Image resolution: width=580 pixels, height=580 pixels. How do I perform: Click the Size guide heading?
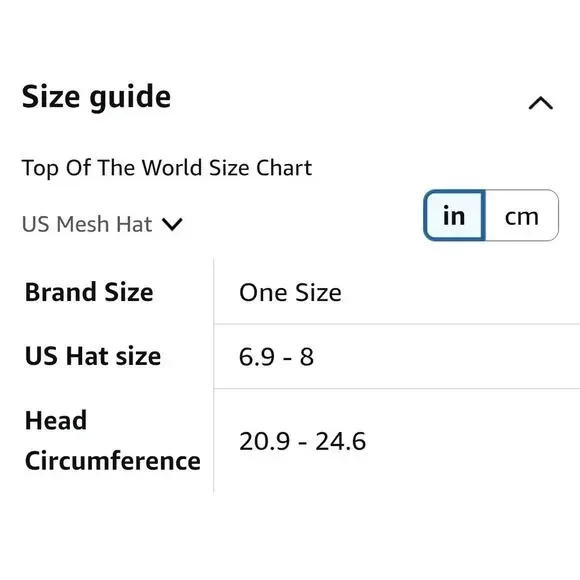coord(96,97)
